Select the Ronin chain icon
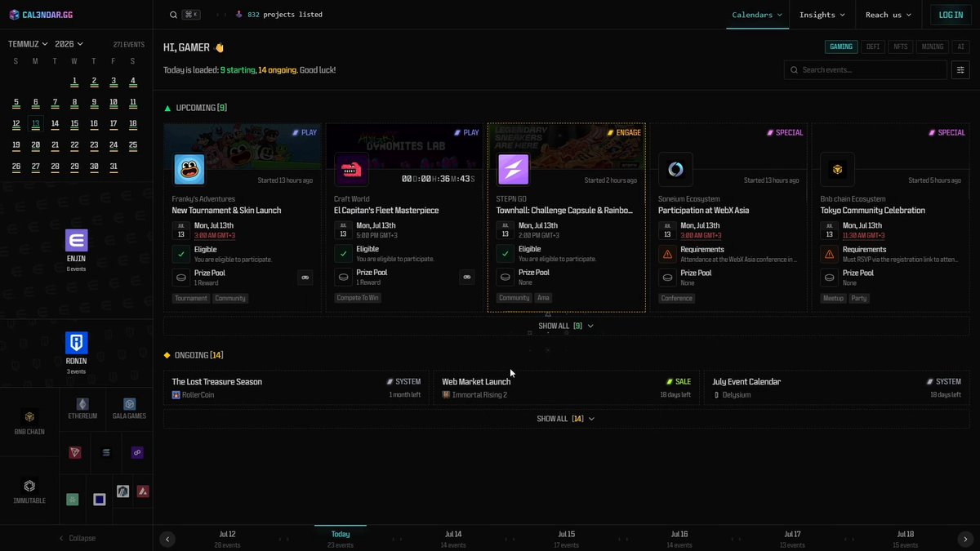Viewport: 980px width, 551px height. tap(76, 343)
